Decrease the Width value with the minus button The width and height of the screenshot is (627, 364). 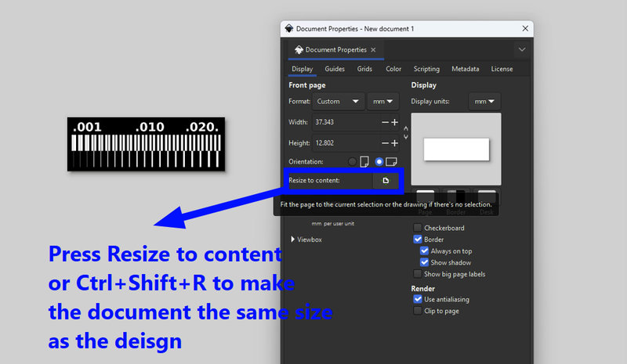tap(385, 122)
